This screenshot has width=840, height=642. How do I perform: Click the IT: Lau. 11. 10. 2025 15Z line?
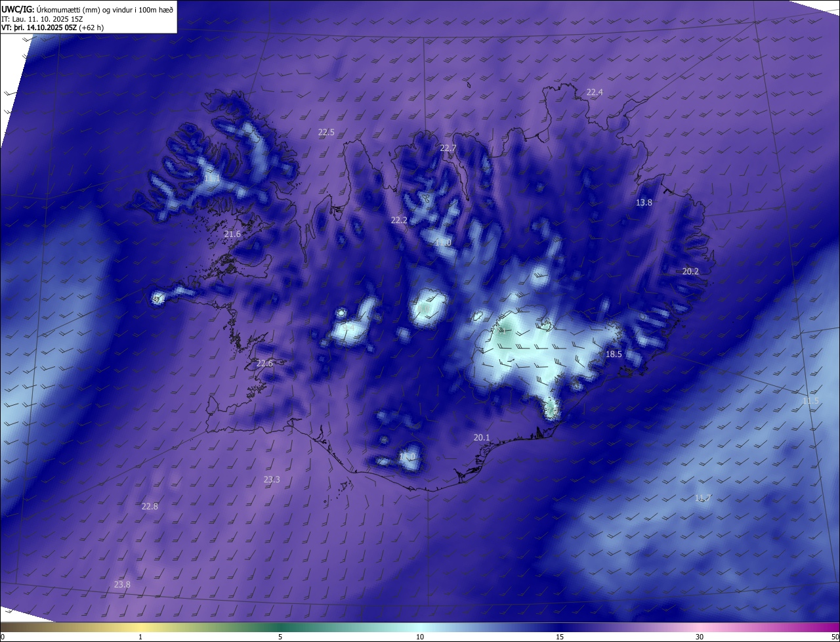(42, 18)
